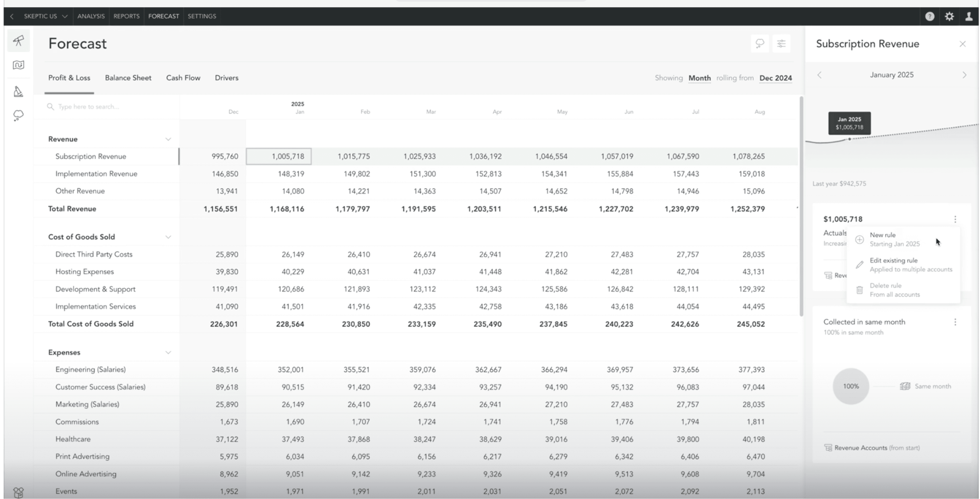Viewport: 980px width, 499px height.
Task: Select Subscription Revenue Jan cell 1,005,718
Action: point(278,157)
